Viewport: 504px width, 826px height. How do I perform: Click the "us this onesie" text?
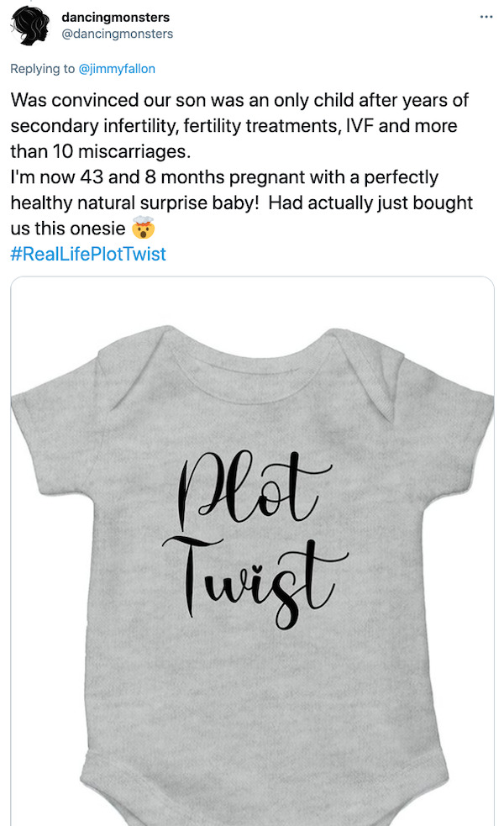pyautogui.click(x=67, y=229)
